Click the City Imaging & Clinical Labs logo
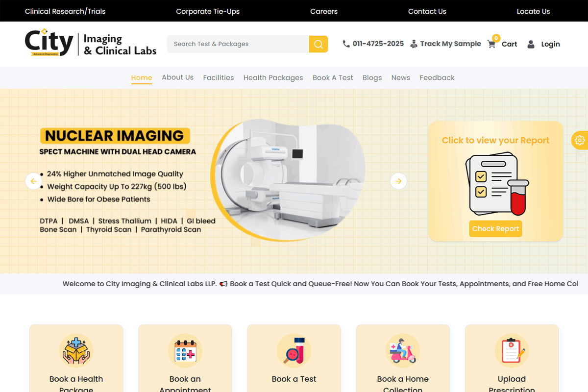 pyautogui.click(x=91, y=44)
